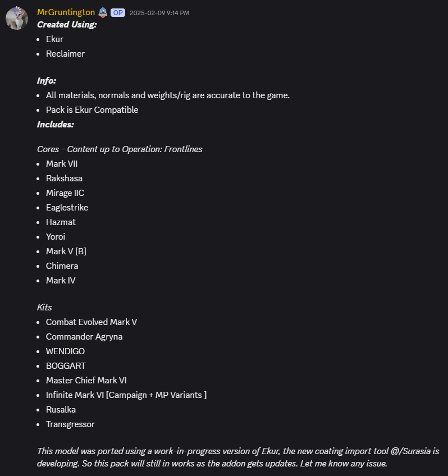Click the 'Ekur' list item
The width and height of the screenshot is (448, 476).
(x=54, y=39)
